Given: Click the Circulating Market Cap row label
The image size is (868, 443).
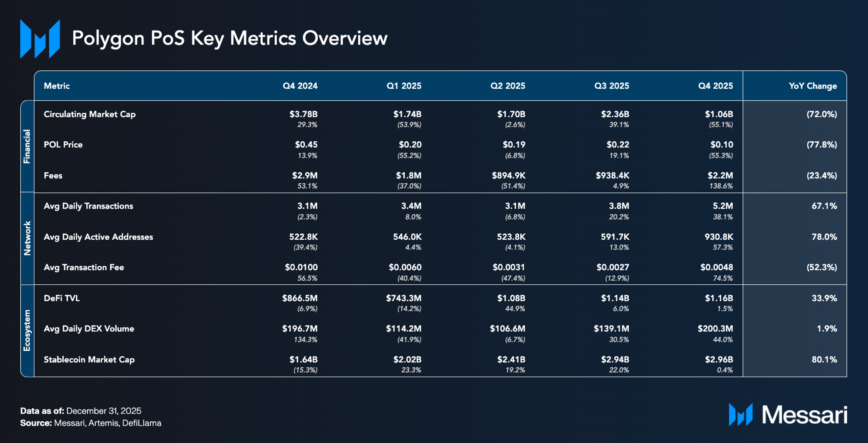Looking at the screenshot, I should click(90, 114).
